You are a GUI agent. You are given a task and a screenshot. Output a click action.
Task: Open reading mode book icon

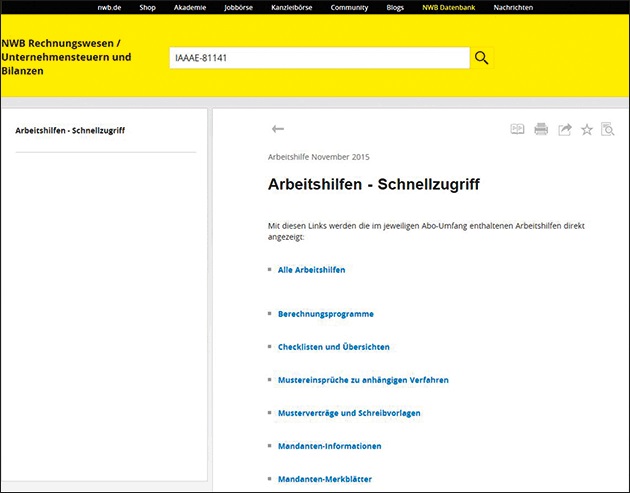518,129
